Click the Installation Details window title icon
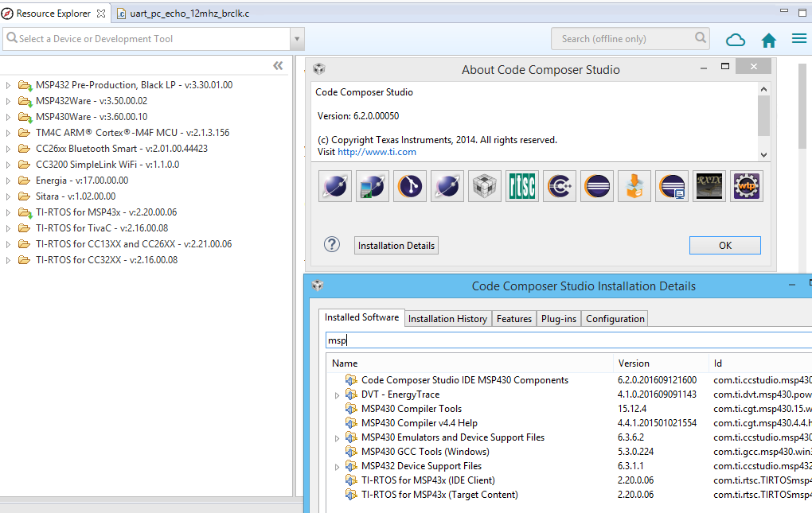 [x=318, y=286]
